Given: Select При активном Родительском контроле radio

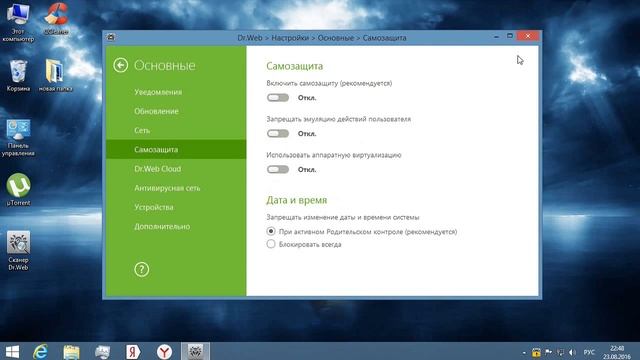Looking at the screenshot, I should [x=271, y=231].
